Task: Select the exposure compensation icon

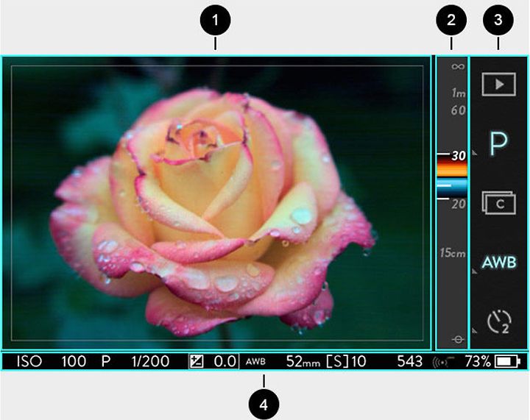Action: pyautogui.click(x=197, y=362)
